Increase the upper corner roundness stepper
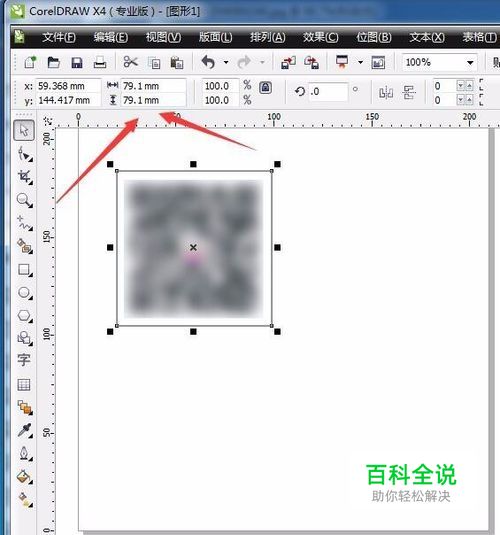 coord(470,86)
